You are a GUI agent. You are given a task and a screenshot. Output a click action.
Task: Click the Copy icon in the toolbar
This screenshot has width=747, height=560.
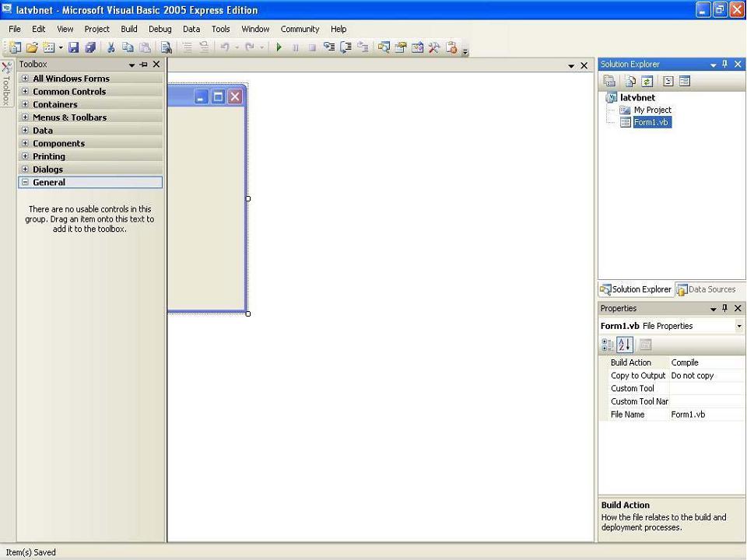[x=128, y=47]
